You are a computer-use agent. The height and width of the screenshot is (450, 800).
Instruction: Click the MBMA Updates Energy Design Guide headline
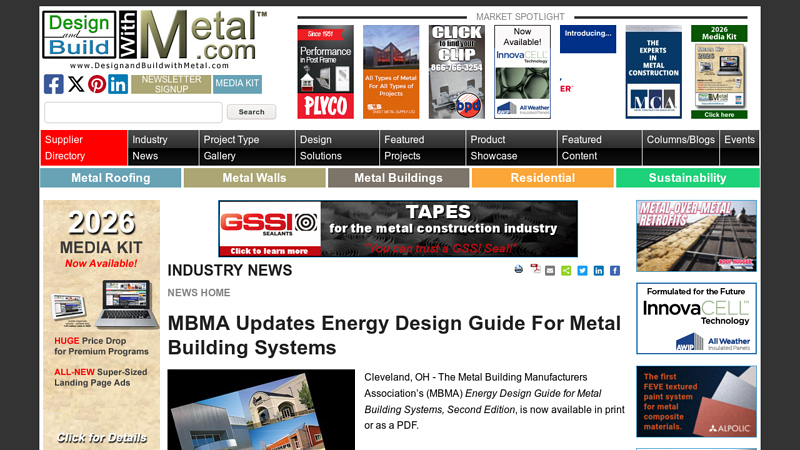coord(394,336)
